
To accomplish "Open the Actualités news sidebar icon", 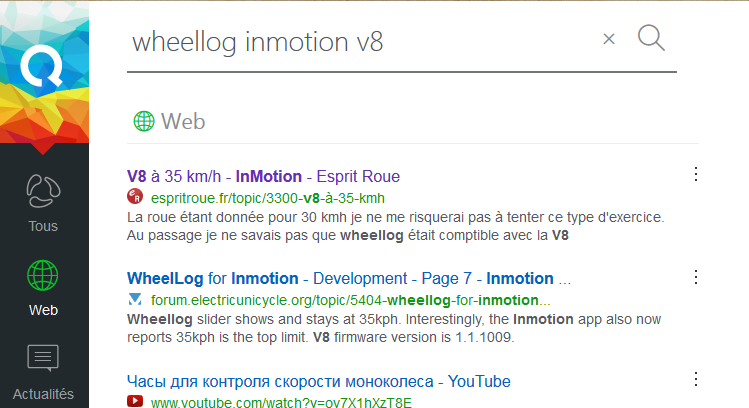I will click(43, 358).
